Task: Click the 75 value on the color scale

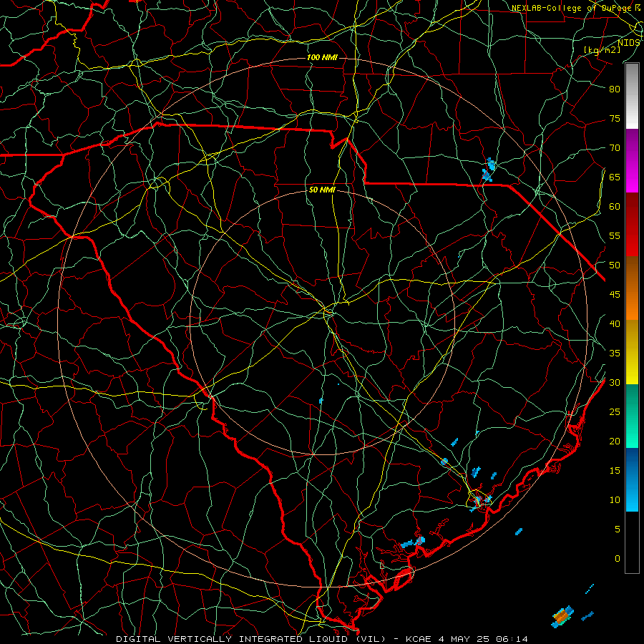Action: (615, 118)
